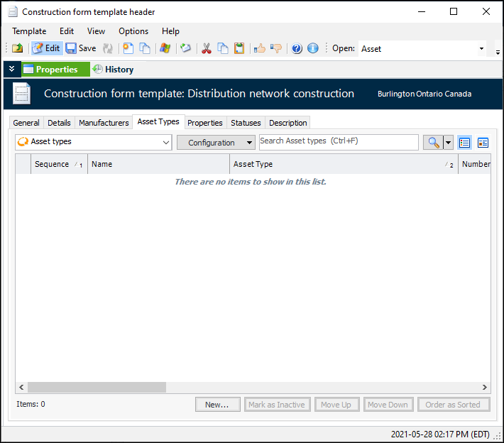Switch to the Manufacturers tab

click(104, 123)
